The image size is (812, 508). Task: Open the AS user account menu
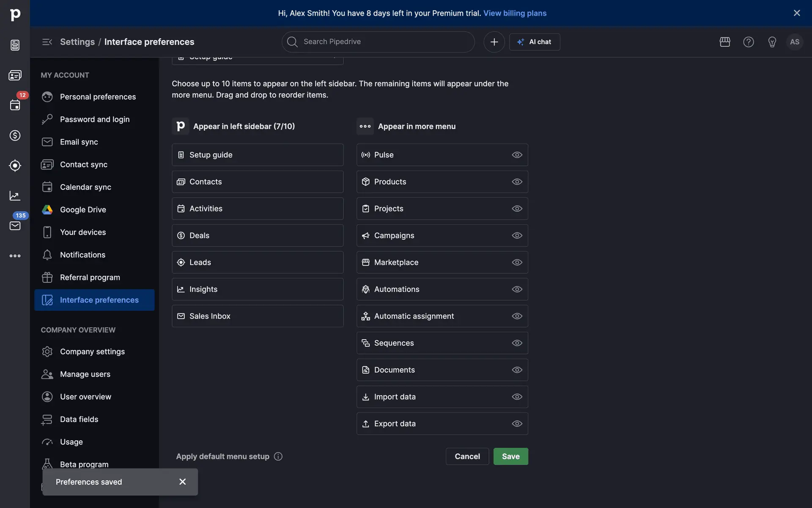pyautogui.click(x=795, y=42)
